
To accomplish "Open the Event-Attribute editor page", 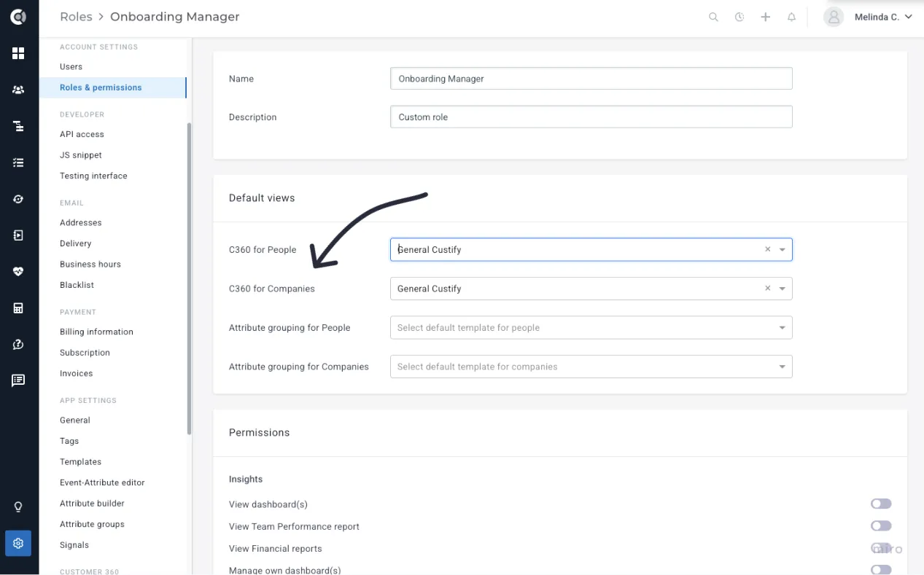I will pos(102,482).
